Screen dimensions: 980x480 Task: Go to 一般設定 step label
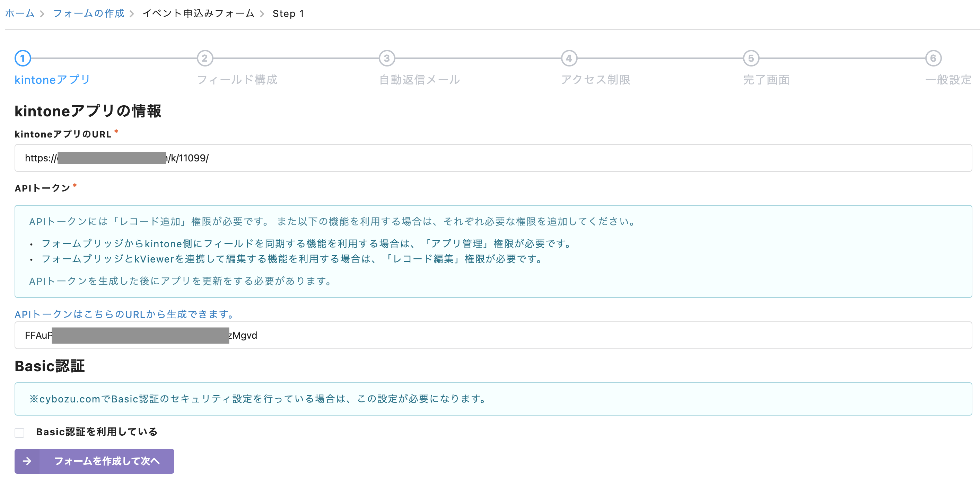click(948, 80)
